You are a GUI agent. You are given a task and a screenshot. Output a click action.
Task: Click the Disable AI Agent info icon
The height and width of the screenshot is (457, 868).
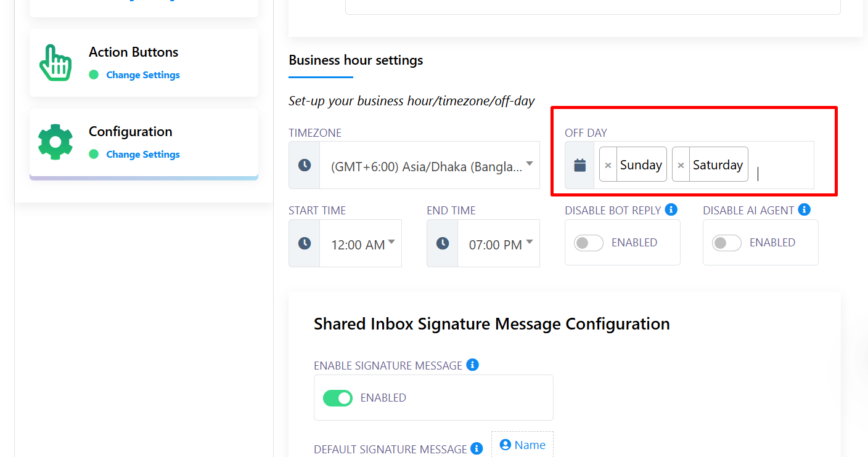804,210
